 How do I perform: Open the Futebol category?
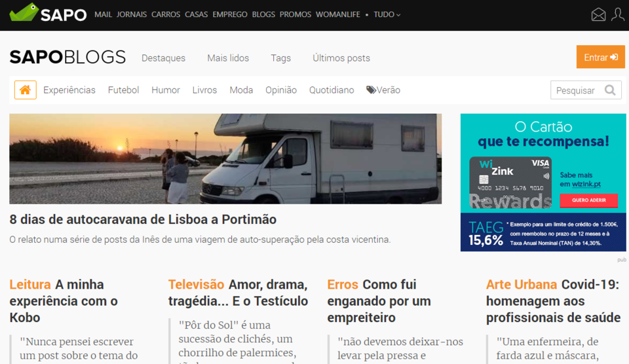pos(123,90)
